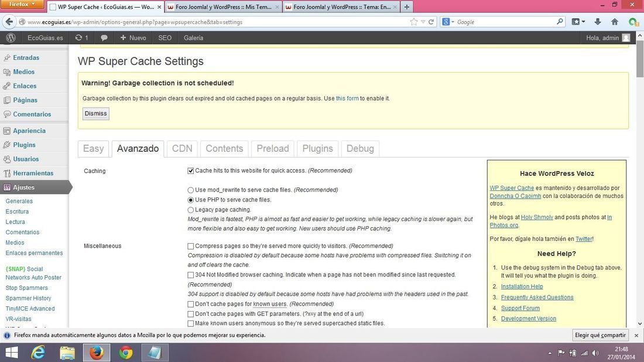Enable 'Compress pages' checkbox
The width and height of the screenshot is (644, 362).
[x=191, y=246]
